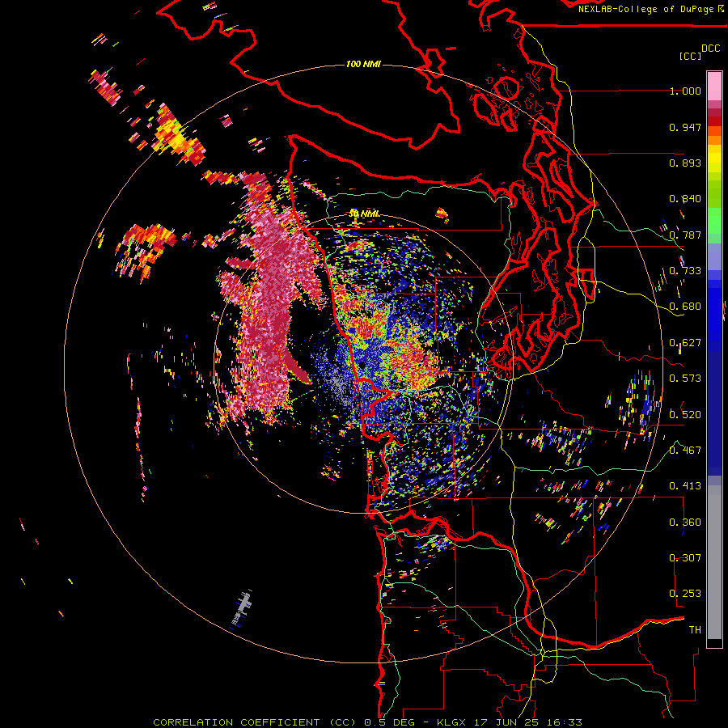The height and width of the screenshot is (728, 728).
Task: Select the 0.680 scale value
Action: 685,307
